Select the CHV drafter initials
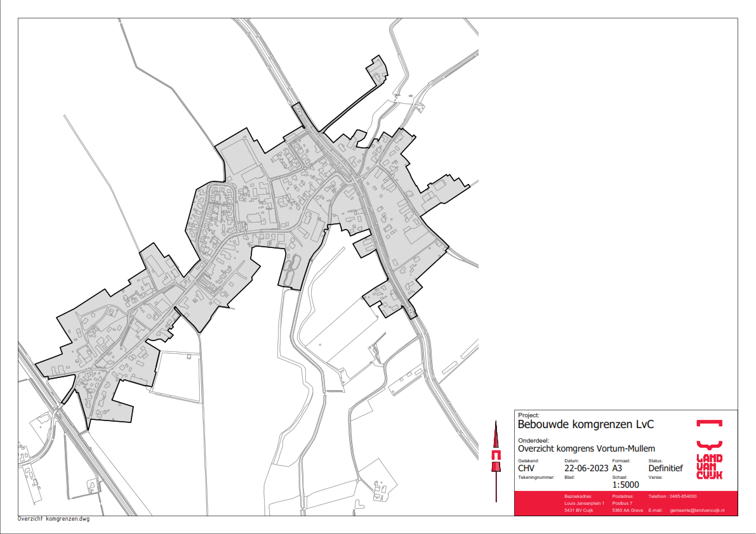756x534 pixels. [527, 469]
